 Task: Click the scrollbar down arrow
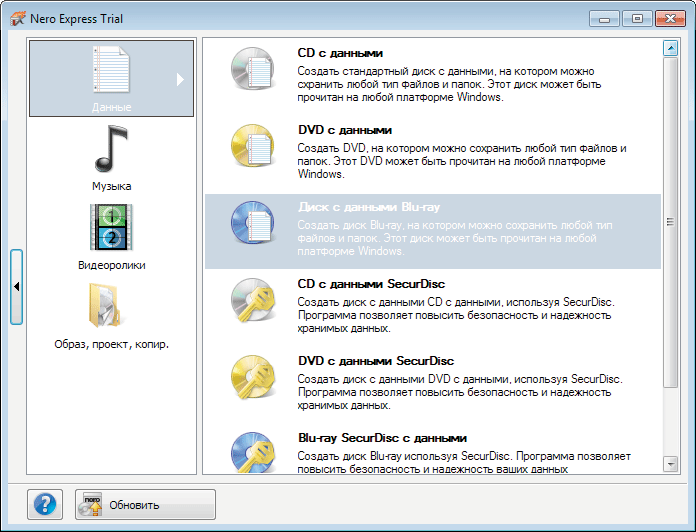[670, 464]
